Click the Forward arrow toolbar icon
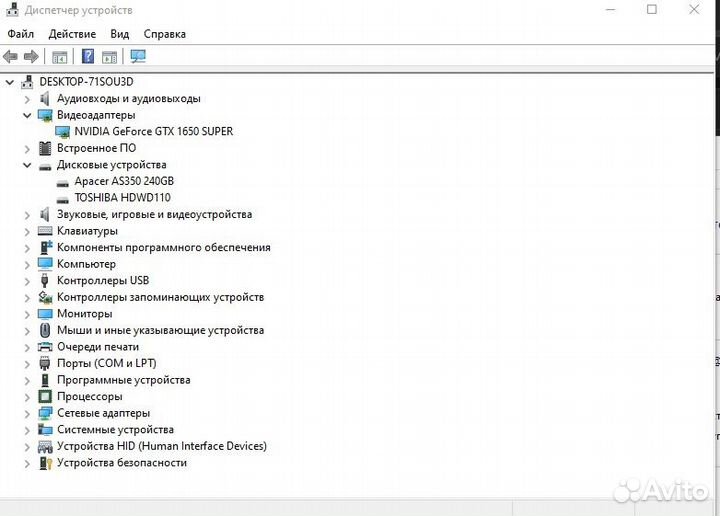 click(31, 57)
